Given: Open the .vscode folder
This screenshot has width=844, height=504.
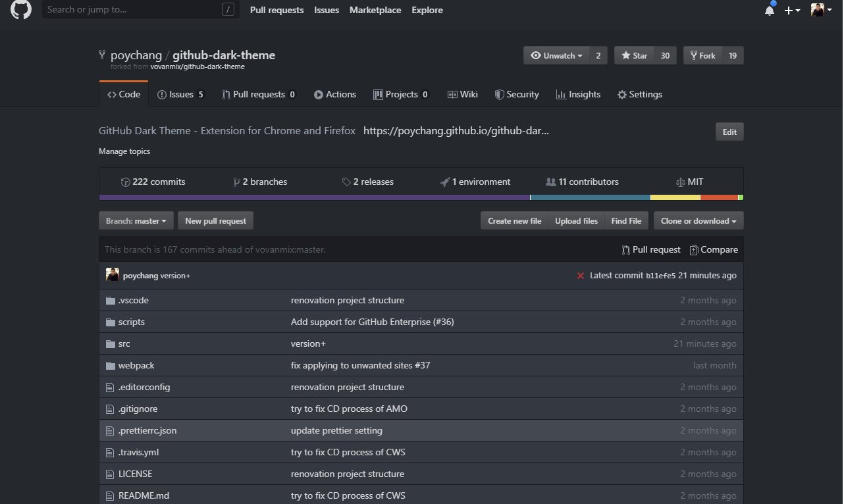Looking at the screenshot, I should [134, 300].
